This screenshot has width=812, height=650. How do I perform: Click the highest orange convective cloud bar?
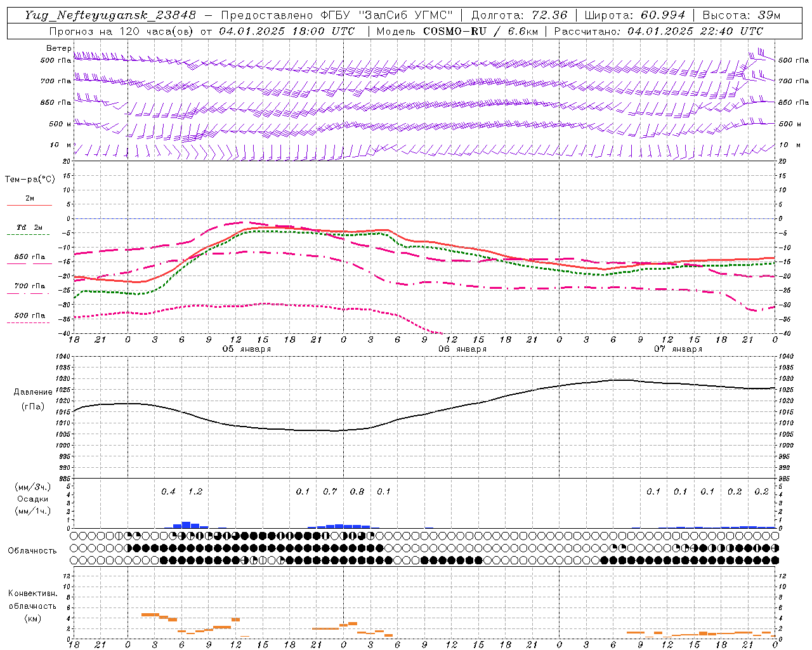(150, 614)
